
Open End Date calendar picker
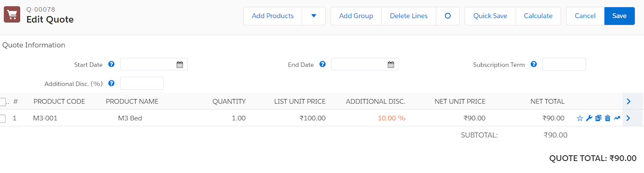[391, 64]
